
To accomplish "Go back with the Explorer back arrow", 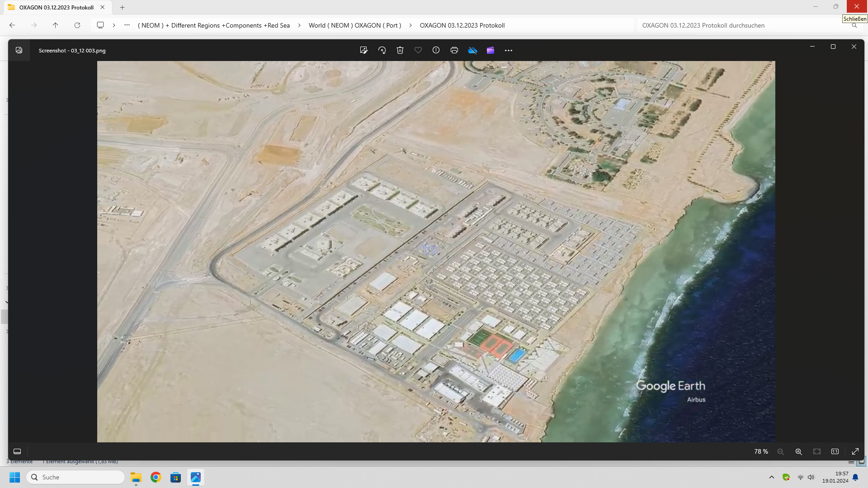I will click(12, 25).
